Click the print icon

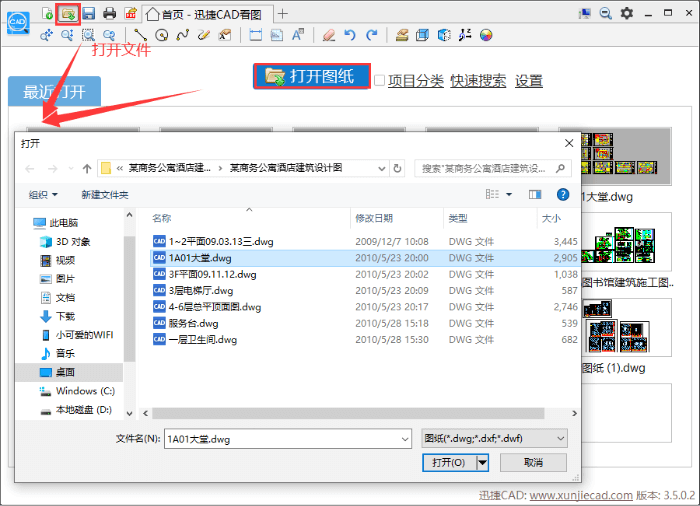pyautogui.click(x=109, y=14)
